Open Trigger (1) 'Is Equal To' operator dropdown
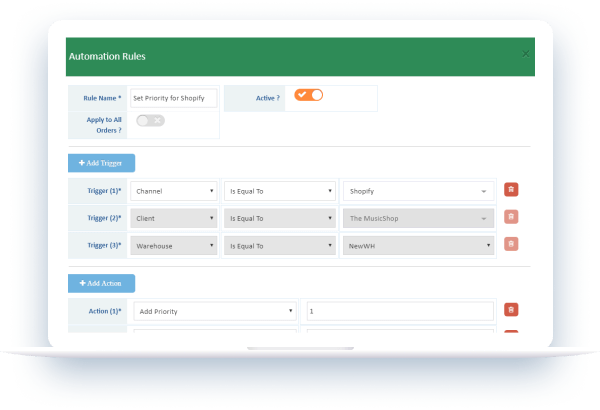The height and width of the screenshot is (410, 600). 278,190
